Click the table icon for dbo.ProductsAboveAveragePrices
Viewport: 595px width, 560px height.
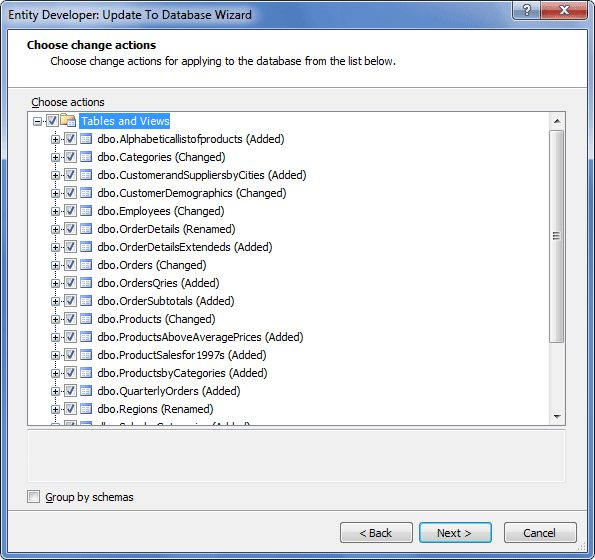[86, 337]
